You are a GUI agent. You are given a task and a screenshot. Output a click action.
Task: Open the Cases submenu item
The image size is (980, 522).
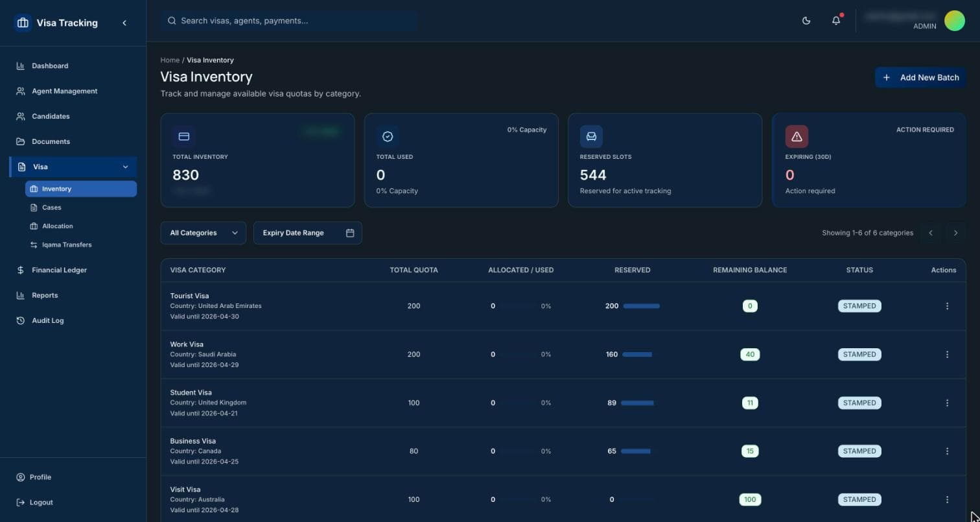81,208
